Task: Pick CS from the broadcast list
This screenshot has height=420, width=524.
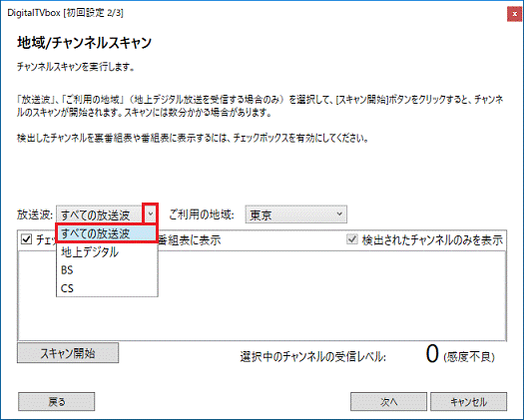Action: coord(107,288)
